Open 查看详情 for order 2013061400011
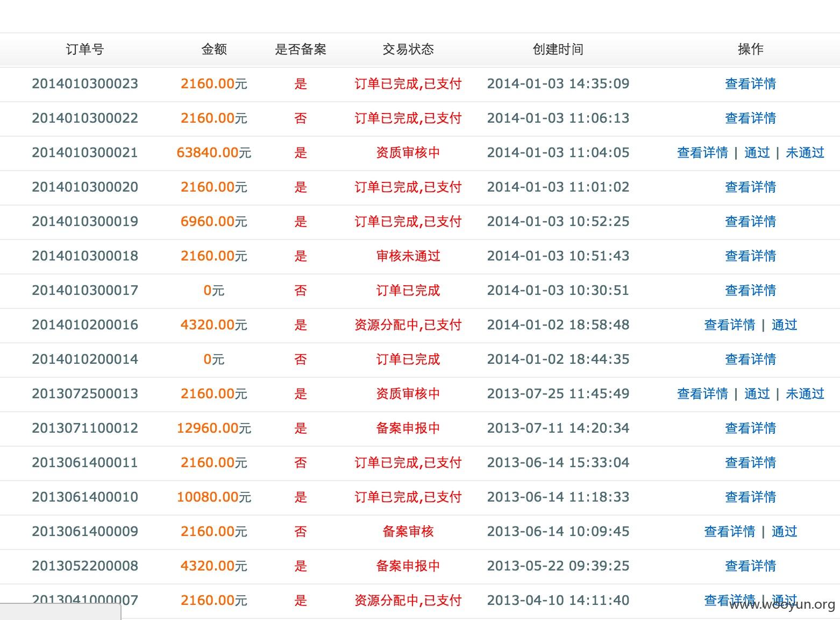Viewport: 840px width, 620px height. pos(750,463)
